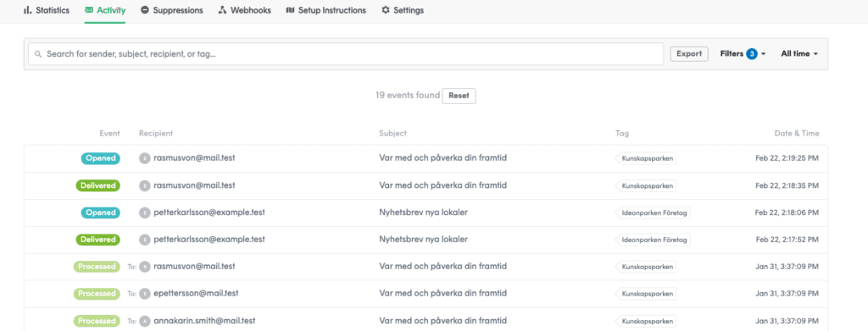Viewport: 868px width, 331px height.
Task: Click the Statistics bar chart icon
Action: pyautogui.click(x=28, y=10)
